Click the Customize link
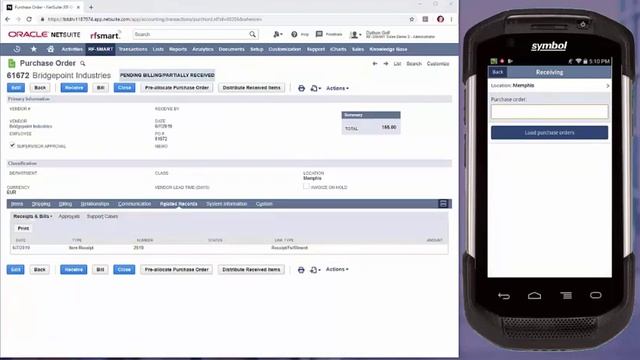This screenshot has width=640, height=360. click(x=438, y=64)
